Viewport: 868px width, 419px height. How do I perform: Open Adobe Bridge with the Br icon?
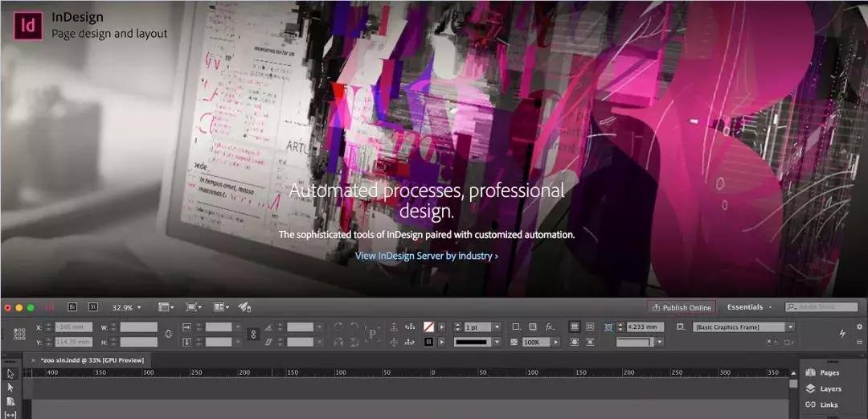(x=72, y=307)
